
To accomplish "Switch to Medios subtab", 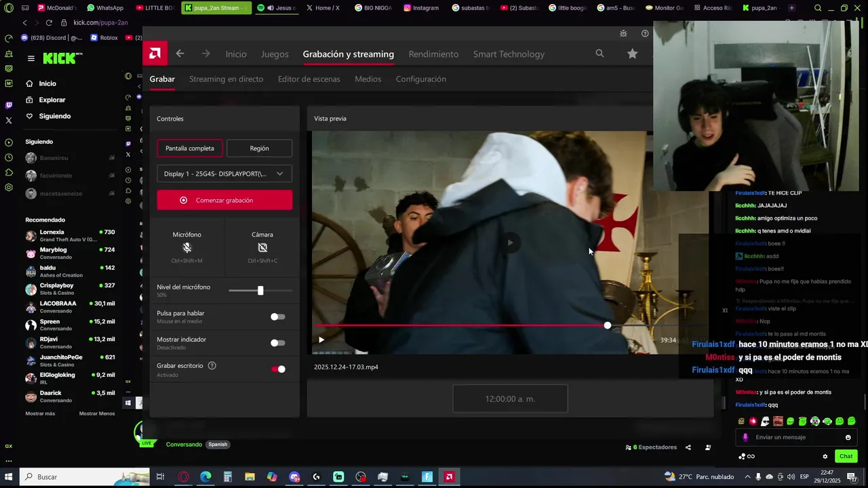I will tap(368, 79).
